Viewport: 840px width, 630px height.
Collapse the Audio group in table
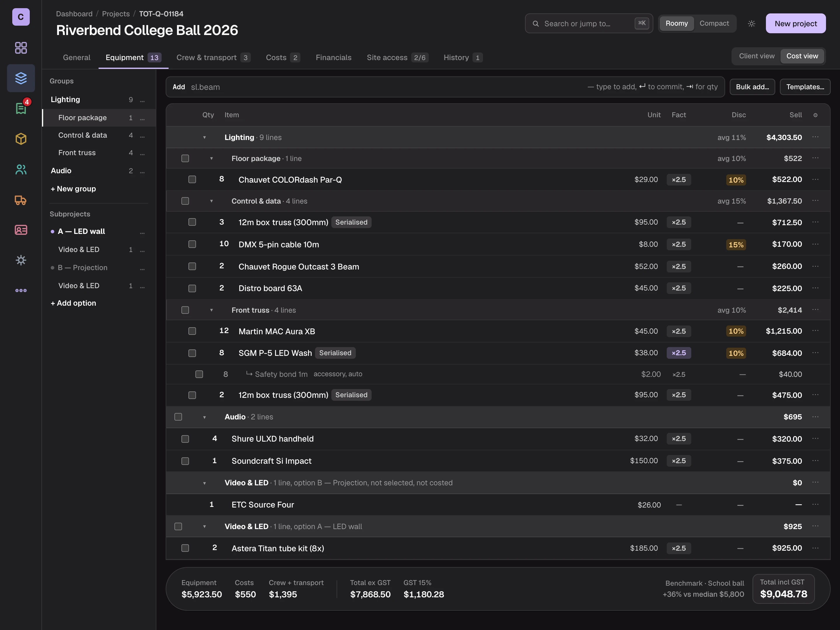204,417
